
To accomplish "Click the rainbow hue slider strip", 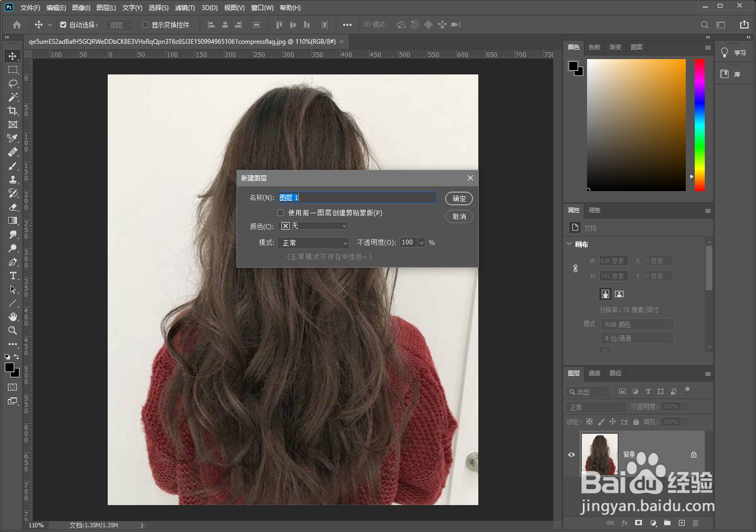I will tap(700, 125).
